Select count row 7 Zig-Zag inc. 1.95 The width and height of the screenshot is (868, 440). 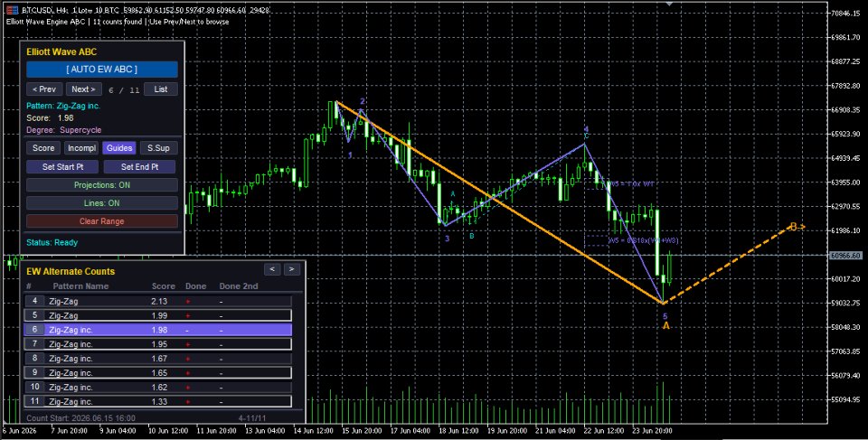[157, 344]
